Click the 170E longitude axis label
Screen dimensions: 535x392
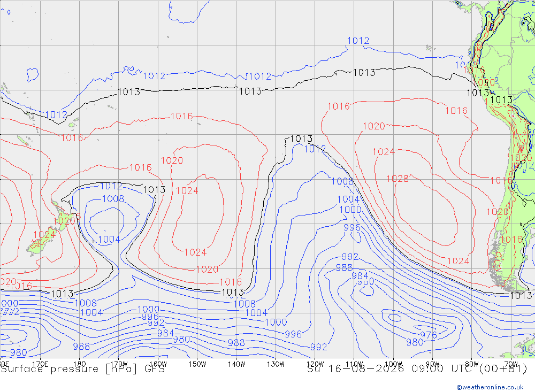40,364
